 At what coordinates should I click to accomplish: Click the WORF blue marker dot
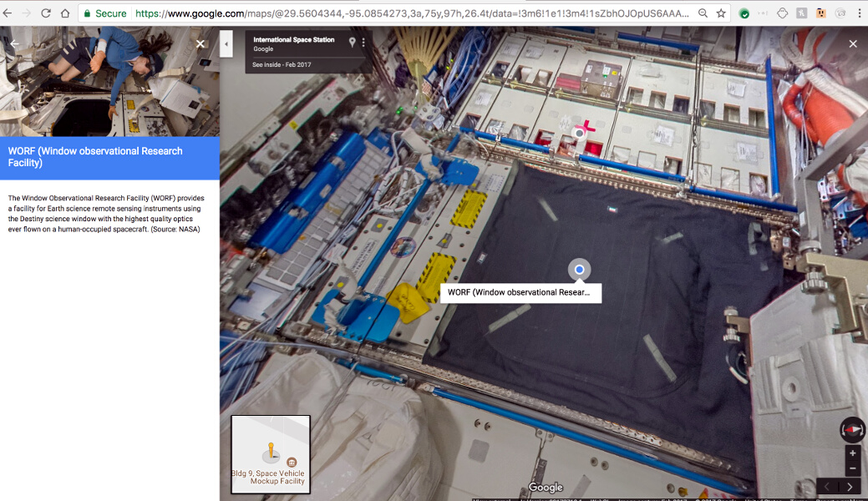(579, 269)
